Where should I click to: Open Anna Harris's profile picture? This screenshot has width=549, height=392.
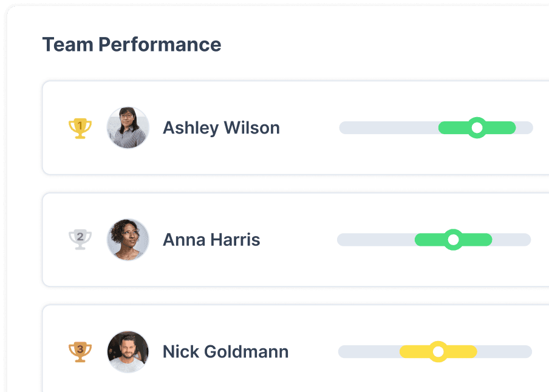click(128, 239)
